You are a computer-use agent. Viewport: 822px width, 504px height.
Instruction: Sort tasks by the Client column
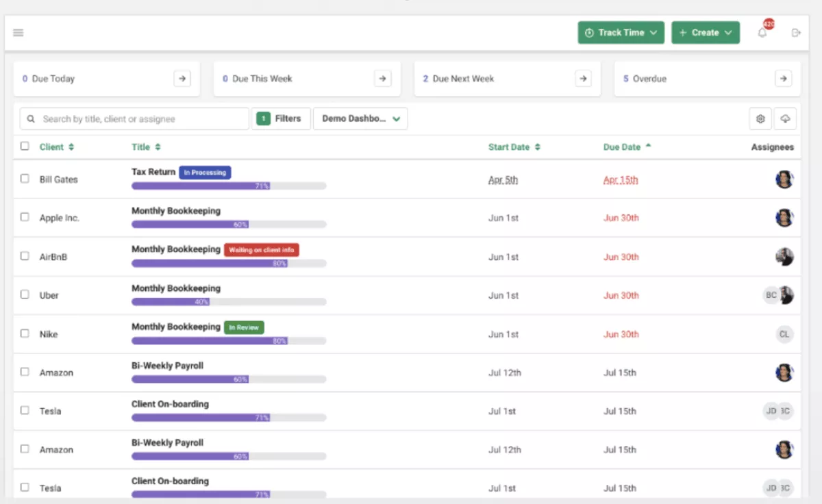click(x=57, y=147)
